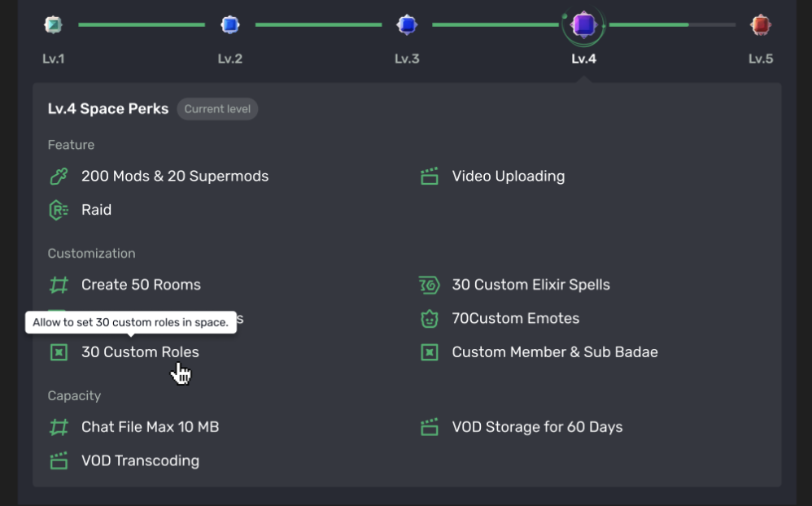Click the Lv.3 gem icon
Screen dimensions: 812x506
pyautogui.click(x=407, y=24)
